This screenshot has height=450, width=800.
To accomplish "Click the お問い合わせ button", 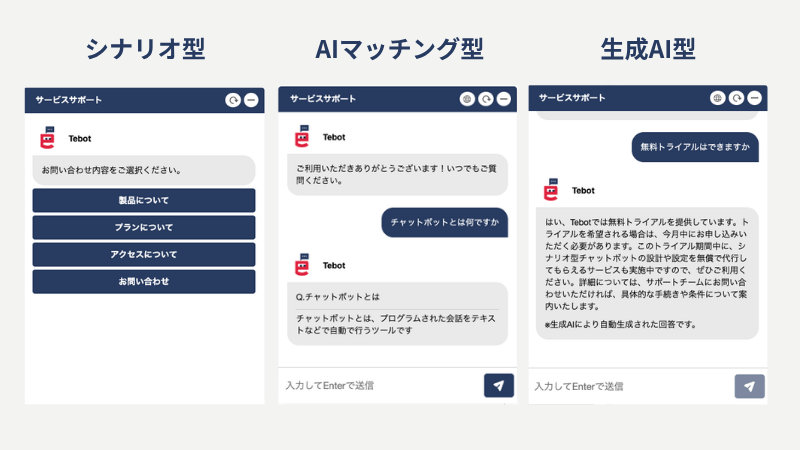I will click(144, 282).
